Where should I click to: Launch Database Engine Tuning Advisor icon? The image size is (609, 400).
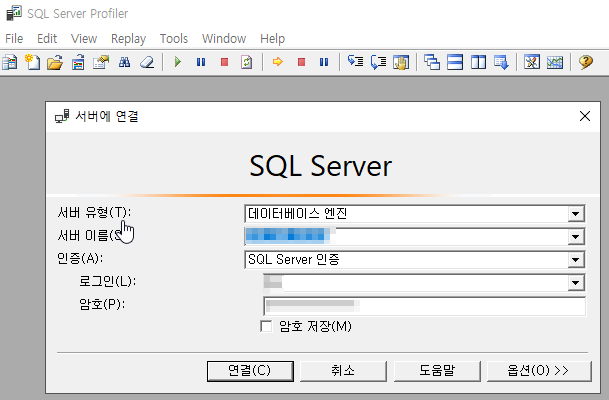tap(532, 62)
